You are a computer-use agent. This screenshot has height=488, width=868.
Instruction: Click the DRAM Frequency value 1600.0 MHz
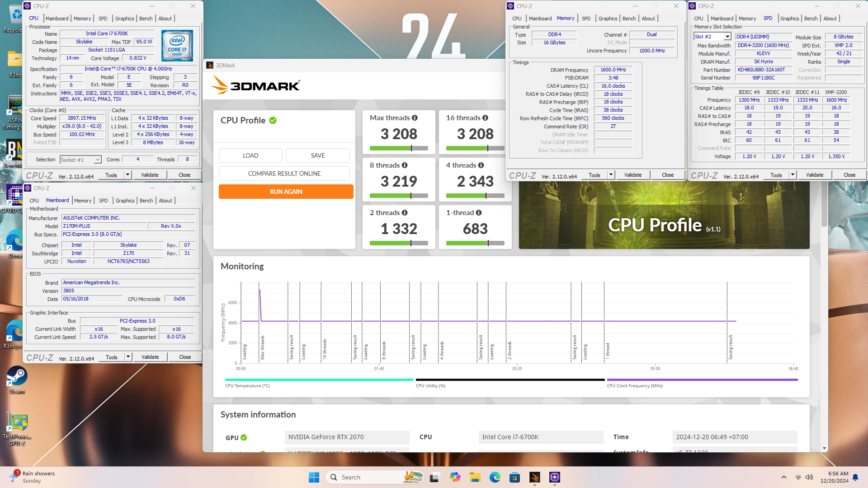613,70
